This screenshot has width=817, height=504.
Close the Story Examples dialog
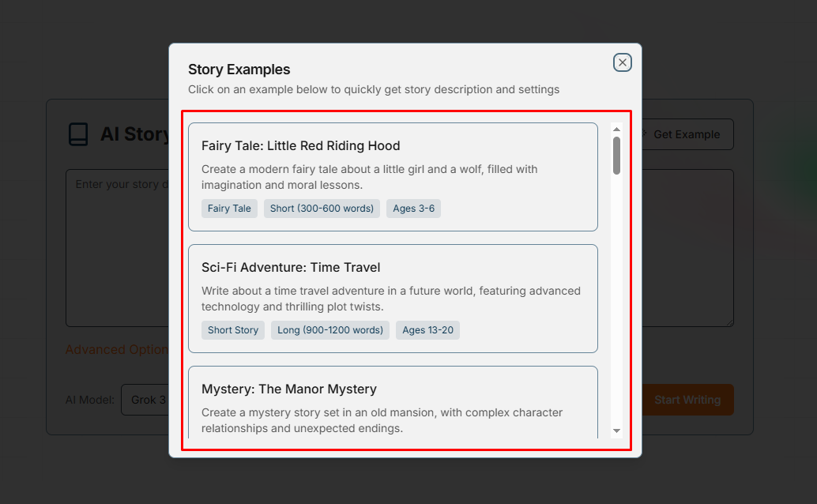click(622, 62)
